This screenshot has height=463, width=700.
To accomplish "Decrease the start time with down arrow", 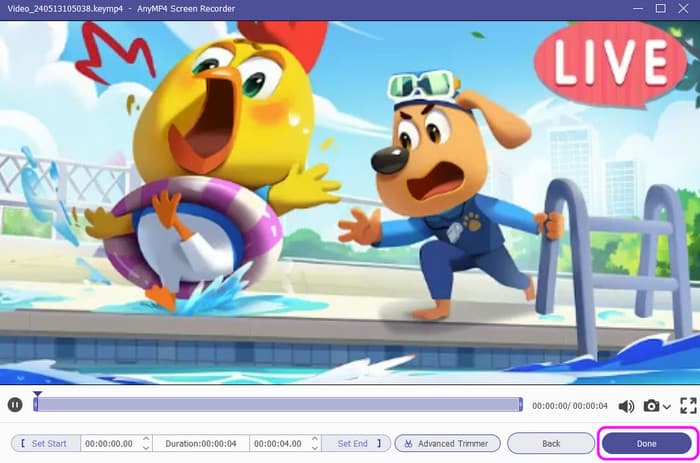I will 146,447.
